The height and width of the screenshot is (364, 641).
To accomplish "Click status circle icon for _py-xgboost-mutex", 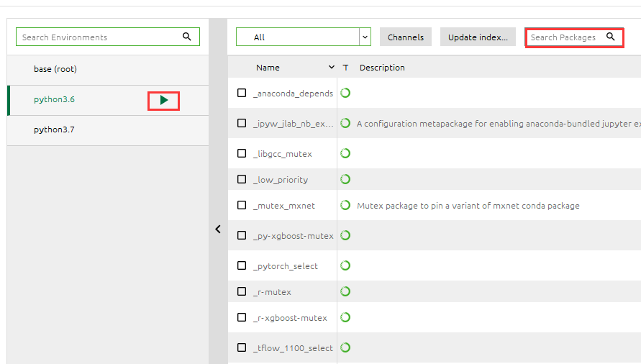I will coord(345,235).
